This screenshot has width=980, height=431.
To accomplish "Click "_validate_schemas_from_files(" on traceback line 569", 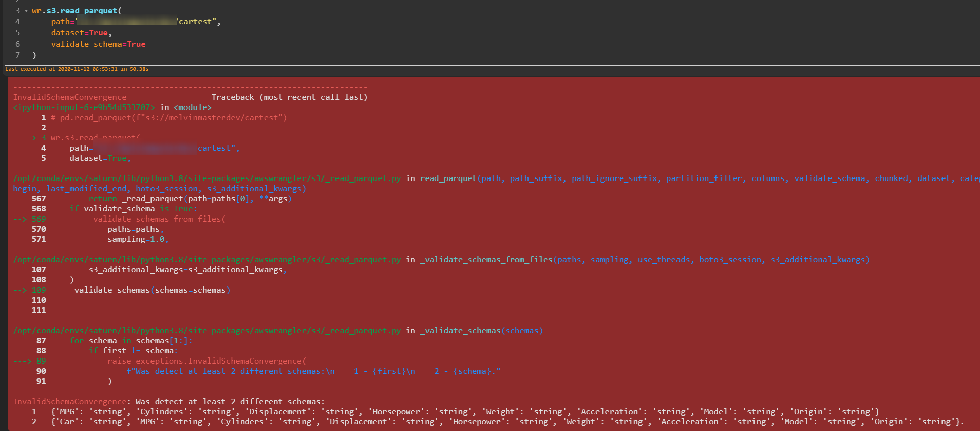I will [157, 219].
